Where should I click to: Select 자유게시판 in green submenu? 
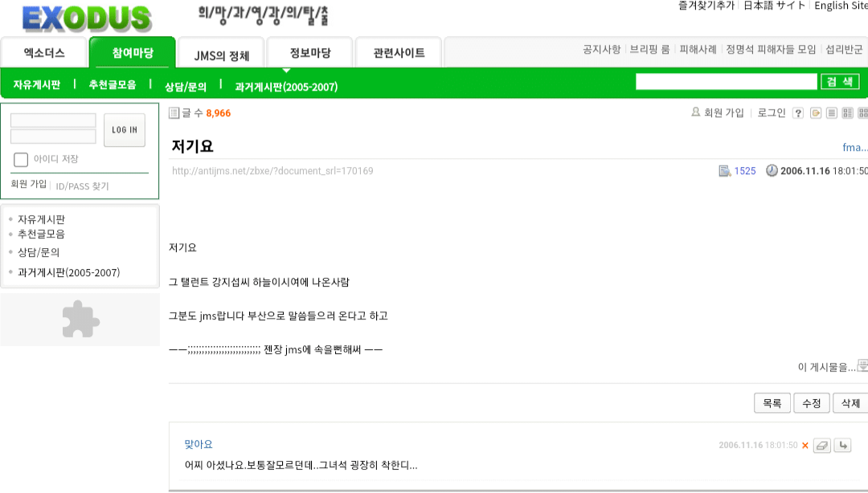(36, 84)
